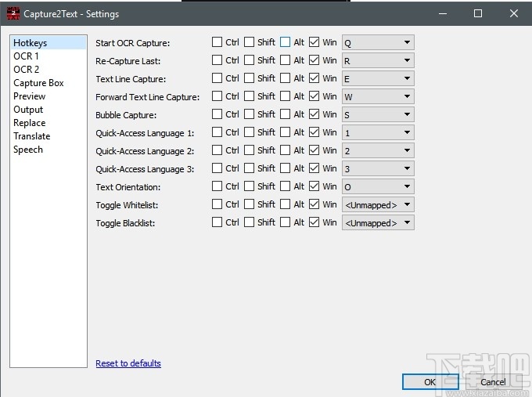Open Text Line Capture key dropdown (E)
The width and height of the screenshot is (532, 397).
point(378,78)
